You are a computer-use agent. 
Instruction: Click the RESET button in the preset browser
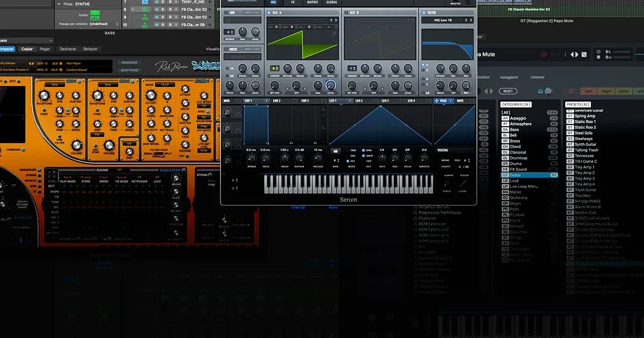coord(507,91)
